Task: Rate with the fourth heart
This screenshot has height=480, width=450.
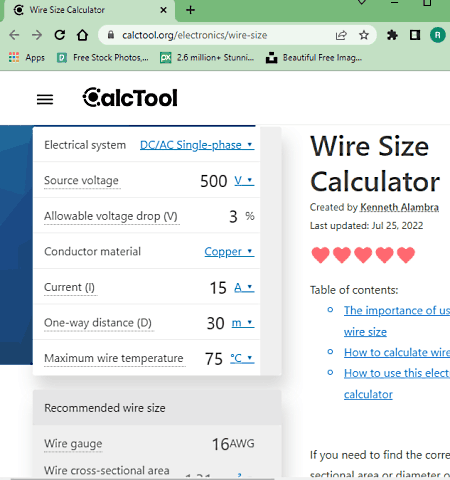Action: click(385, 255)
